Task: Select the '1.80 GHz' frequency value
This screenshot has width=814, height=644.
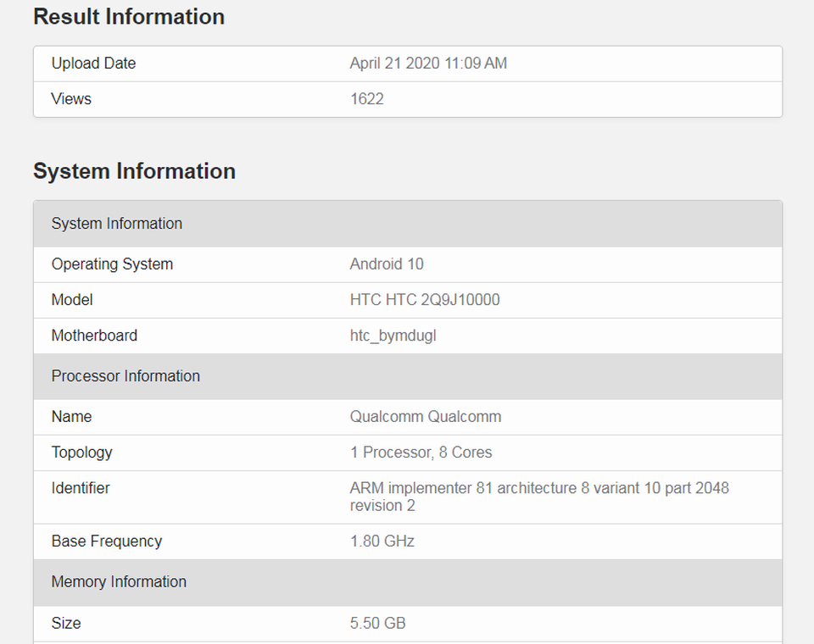Action: (x=382, y=541)
